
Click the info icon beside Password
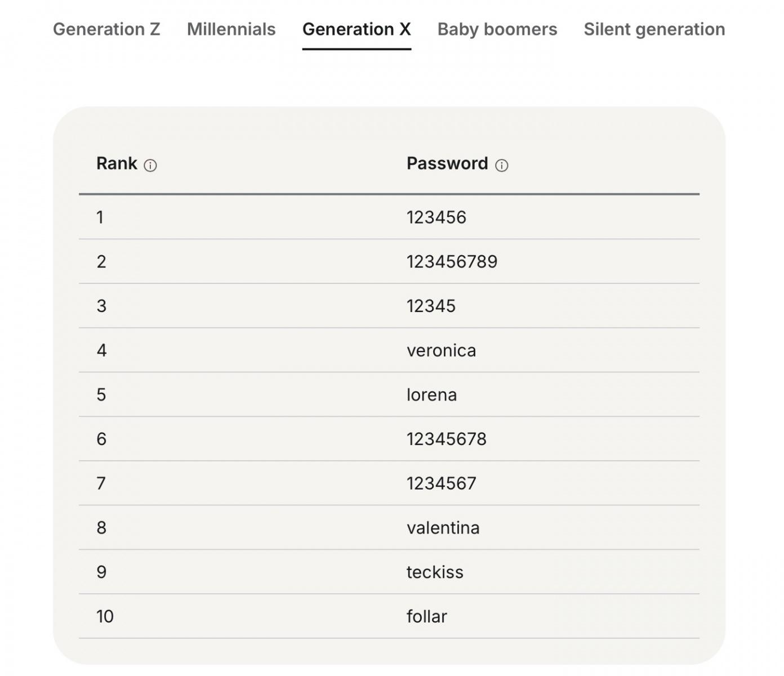(x=501, y=166)
